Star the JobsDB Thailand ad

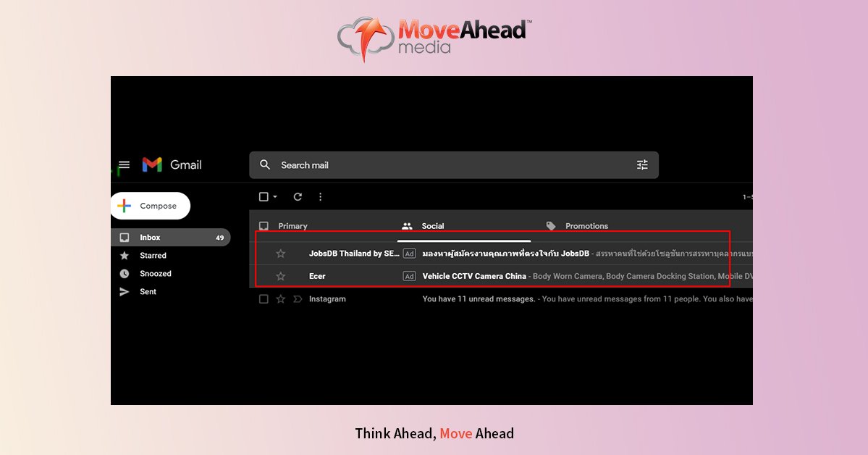[x=281, y=254]
